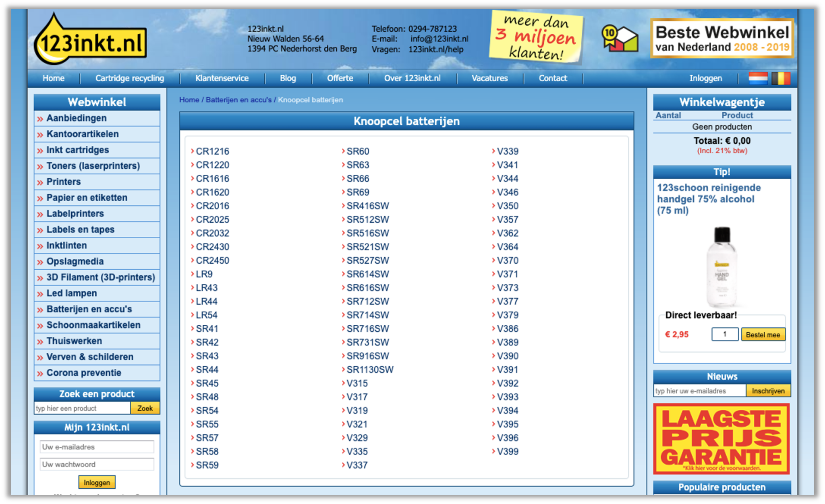Click the hand gel product image
The width and height of the screenshot is (825, 504).
[x=722, y=267]
